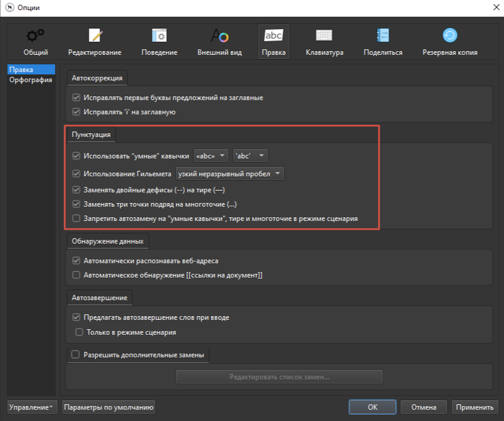Expand the узкий неразрывный пробел dropdown
This screenshot has width=504, height=421.
(x=230, y=174)
